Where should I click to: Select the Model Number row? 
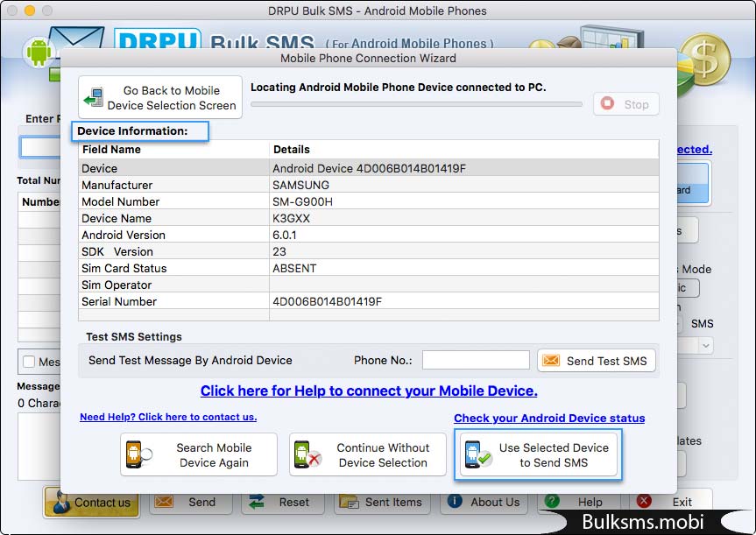pos(368,201)
